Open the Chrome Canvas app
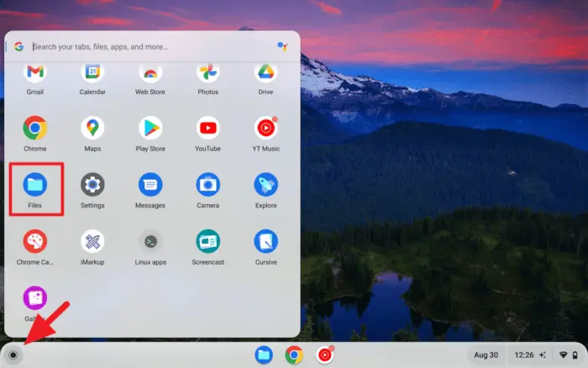Screen dimensions: 588x368 35,241
